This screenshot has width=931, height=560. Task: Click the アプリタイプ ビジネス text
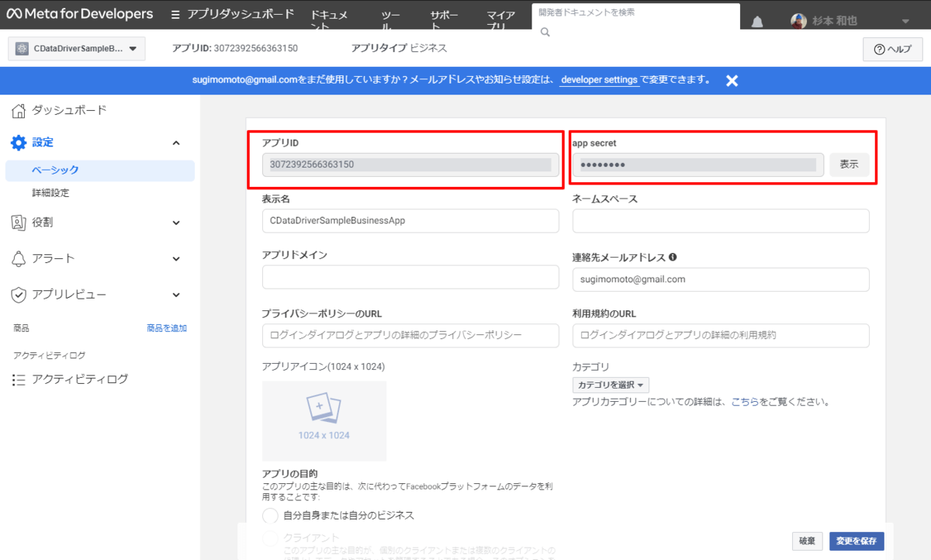tap(399, 48)
